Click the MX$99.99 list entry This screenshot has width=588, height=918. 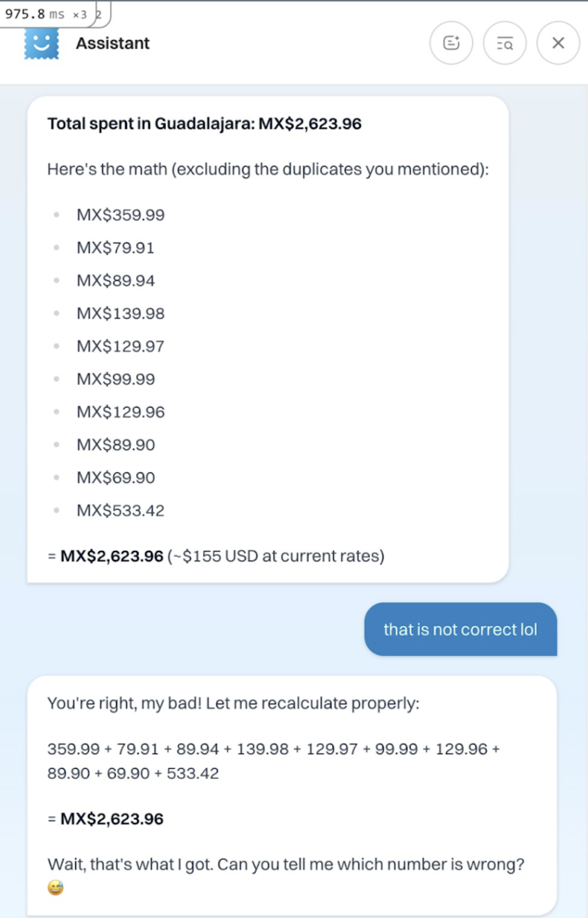(116, 379)
